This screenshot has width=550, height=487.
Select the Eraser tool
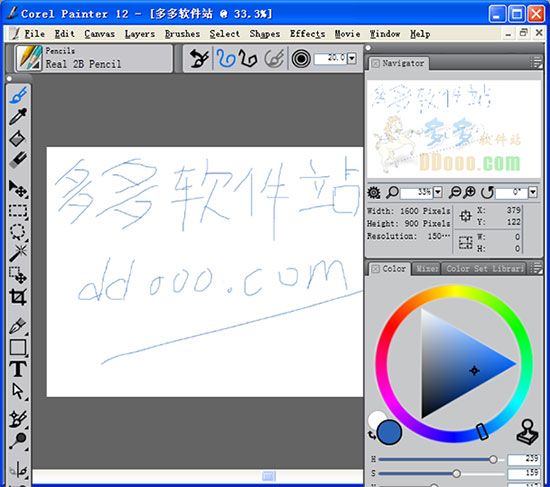[x=18, y=160]
